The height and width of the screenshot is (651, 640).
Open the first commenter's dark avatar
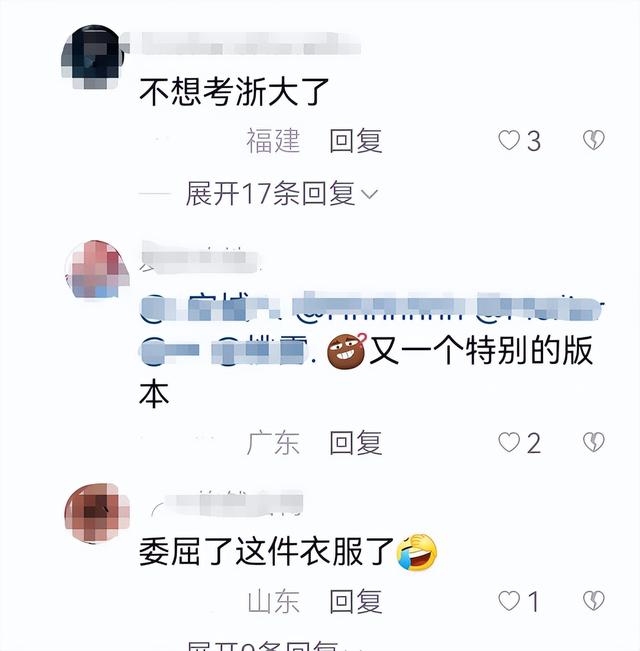click(x=95, y=57)
